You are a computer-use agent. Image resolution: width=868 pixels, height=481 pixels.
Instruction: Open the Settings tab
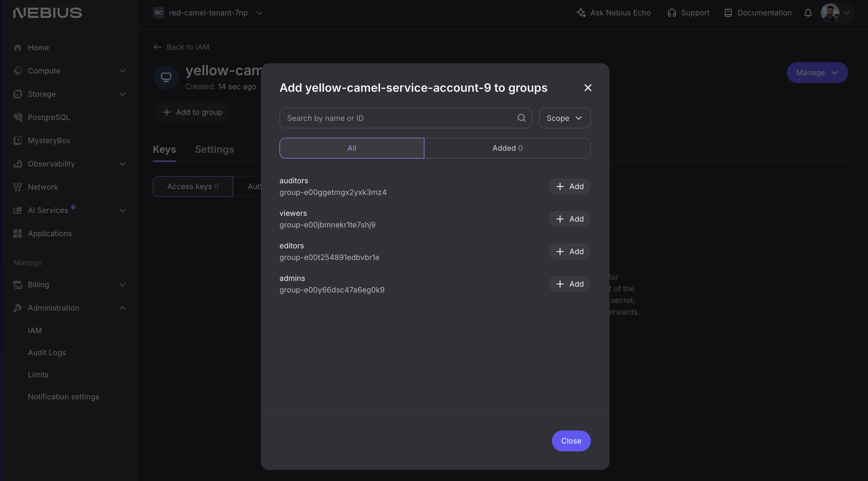tap(214, 149)
